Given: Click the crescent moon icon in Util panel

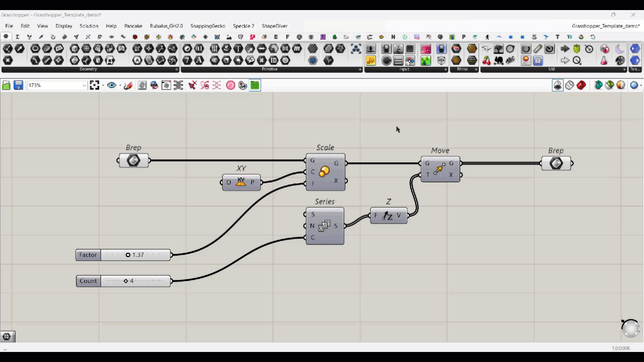Looking at the screenshot, I should tap(620, 49).
